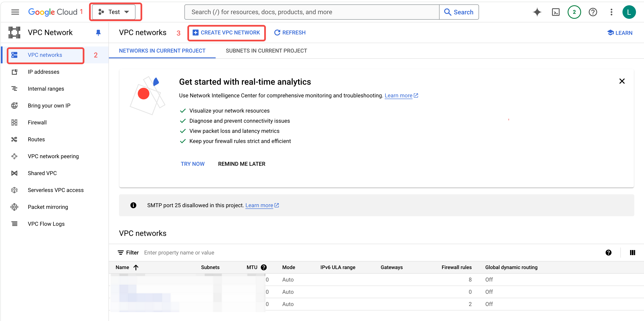Image resolution: width=644 pixels, height=321 pixels.
Task: Open the help question mark menu
Action: click(x=593, y=12)
